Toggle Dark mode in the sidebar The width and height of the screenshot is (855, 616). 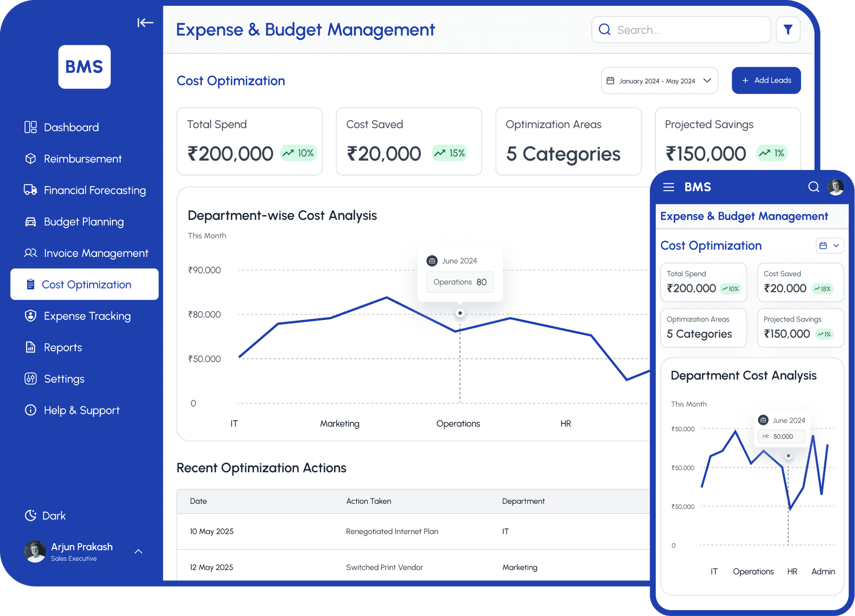[x=30, y=515]
